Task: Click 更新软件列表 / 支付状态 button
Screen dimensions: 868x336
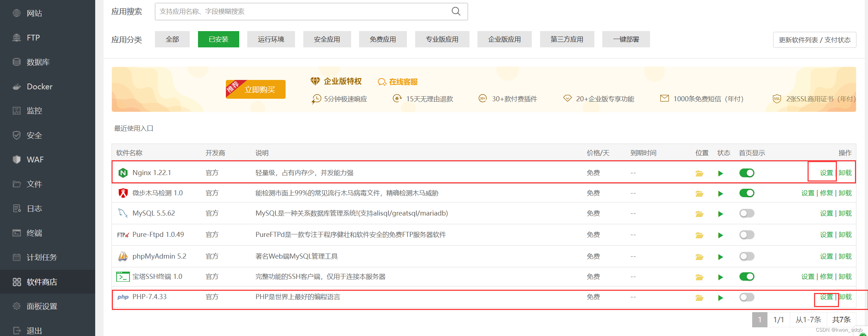Action: tap(815, 40)
